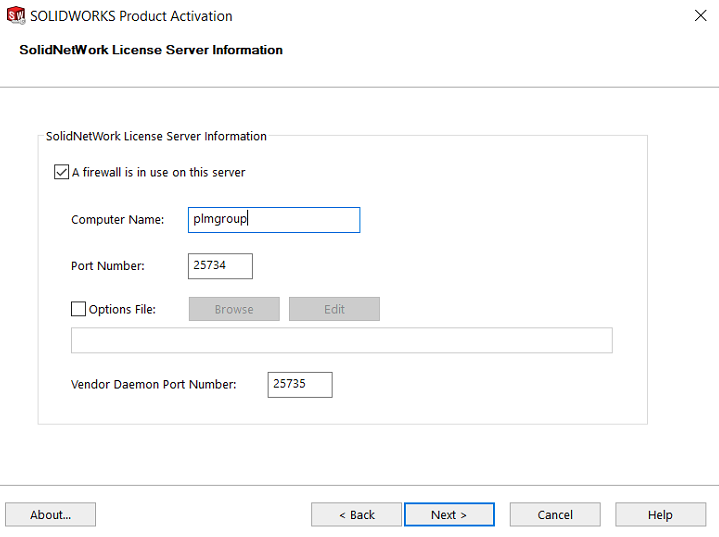Click the Edit button for options file
This screenshot has width=719, height=537.
(334, 309)
